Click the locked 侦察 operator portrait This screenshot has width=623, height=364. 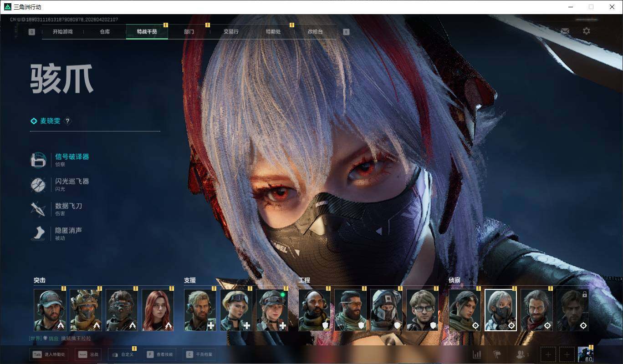[x=573, y=310]
